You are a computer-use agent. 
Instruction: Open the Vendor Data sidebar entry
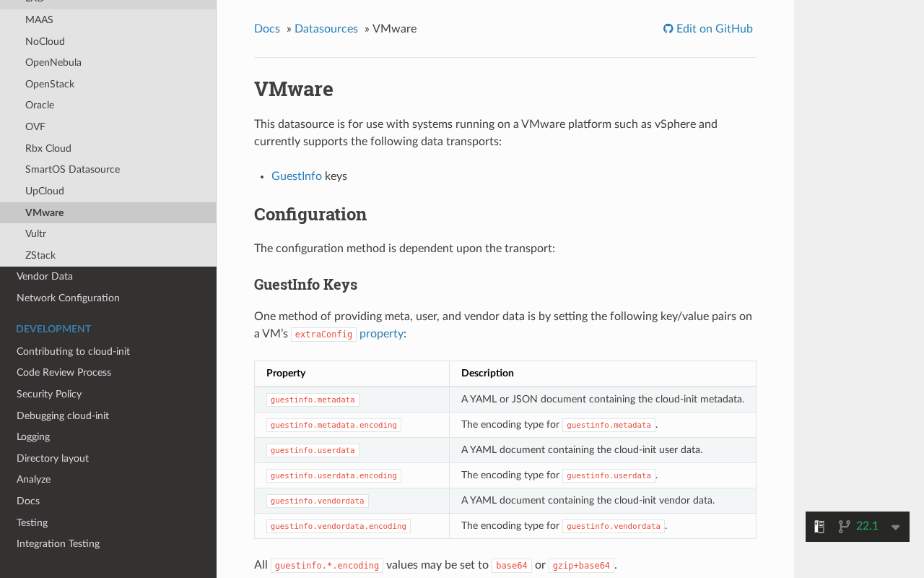45,277
